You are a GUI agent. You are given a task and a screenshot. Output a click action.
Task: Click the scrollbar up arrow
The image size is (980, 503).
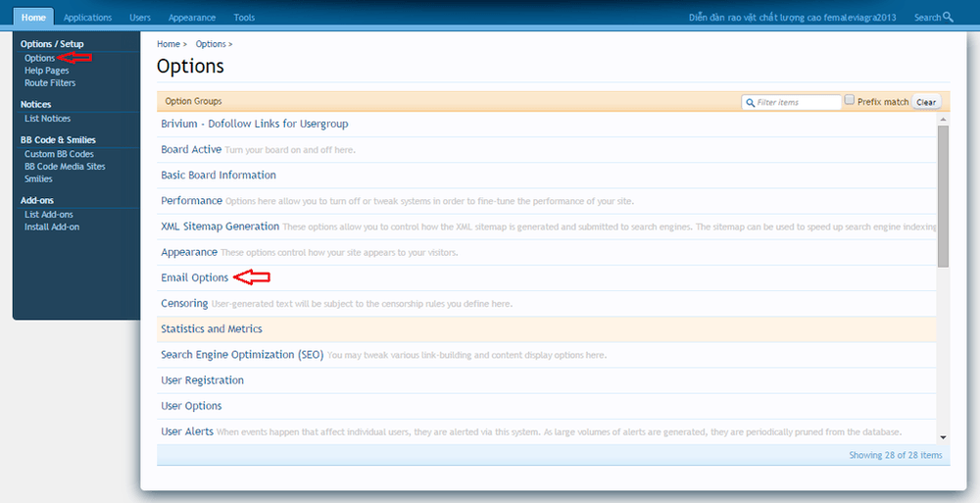coord(943,119)
